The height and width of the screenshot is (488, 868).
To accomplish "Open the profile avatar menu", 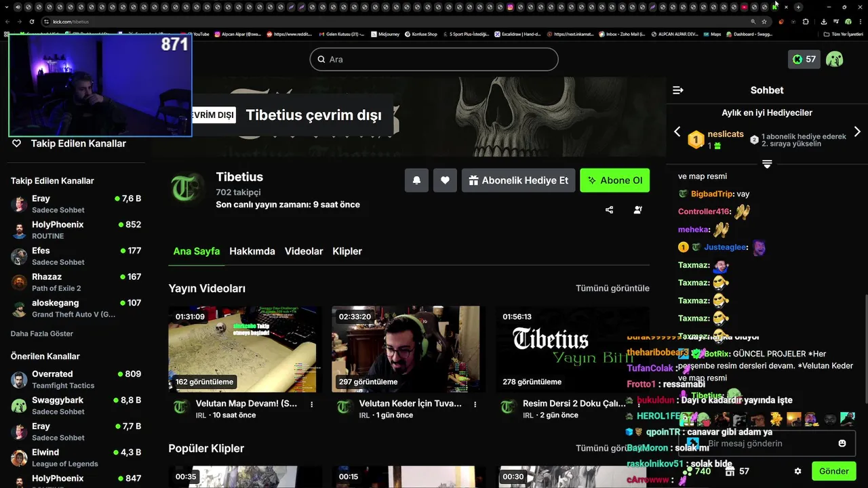I will pyautogui.click(x=835, y=59).
